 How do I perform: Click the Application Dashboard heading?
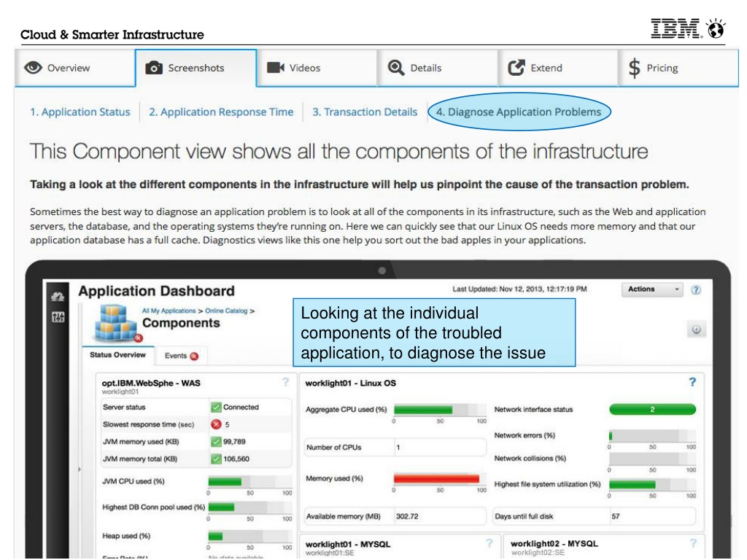pos(156,291)
